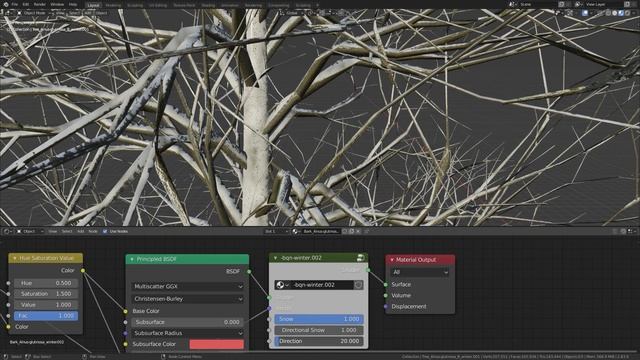This screenshot has height=360, width=640.
Task: Click the Saturation 1.500 field
Action: [x=46, y=294]
